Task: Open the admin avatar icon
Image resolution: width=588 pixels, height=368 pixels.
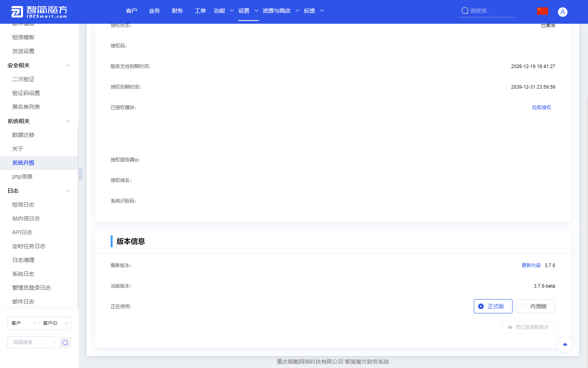Action: click(x=562, y=11)
